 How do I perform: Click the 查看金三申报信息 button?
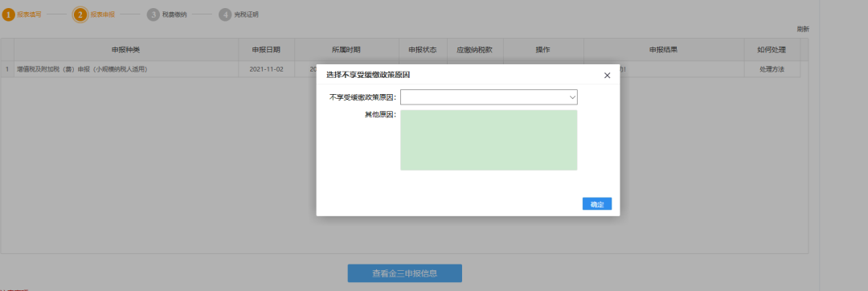tap(404, 273)
